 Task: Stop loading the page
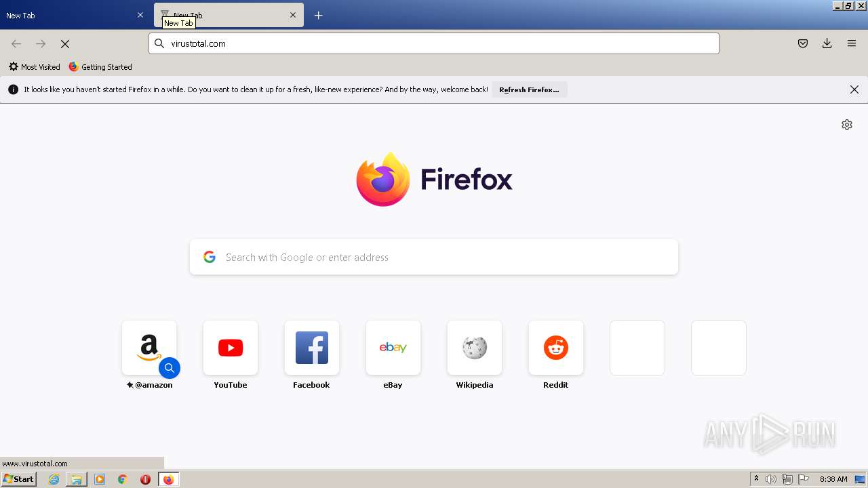(65, 43)
